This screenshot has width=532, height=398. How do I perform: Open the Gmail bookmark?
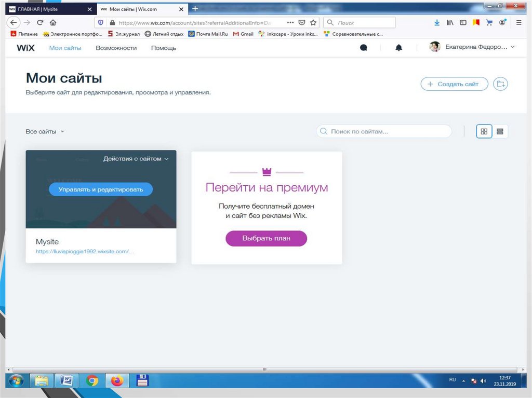coord(243,34)
